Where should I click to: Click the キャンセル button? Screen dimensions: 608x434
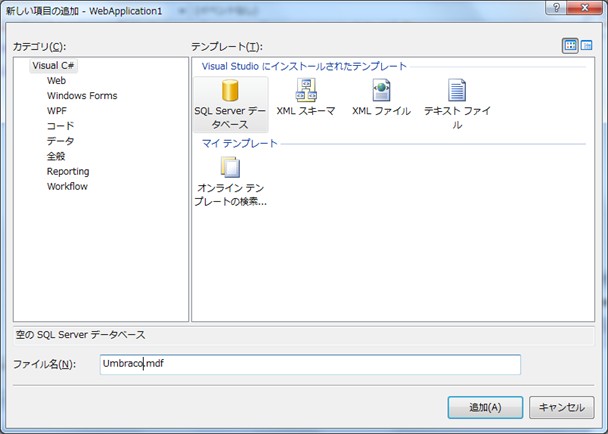[x=561, y=407]
